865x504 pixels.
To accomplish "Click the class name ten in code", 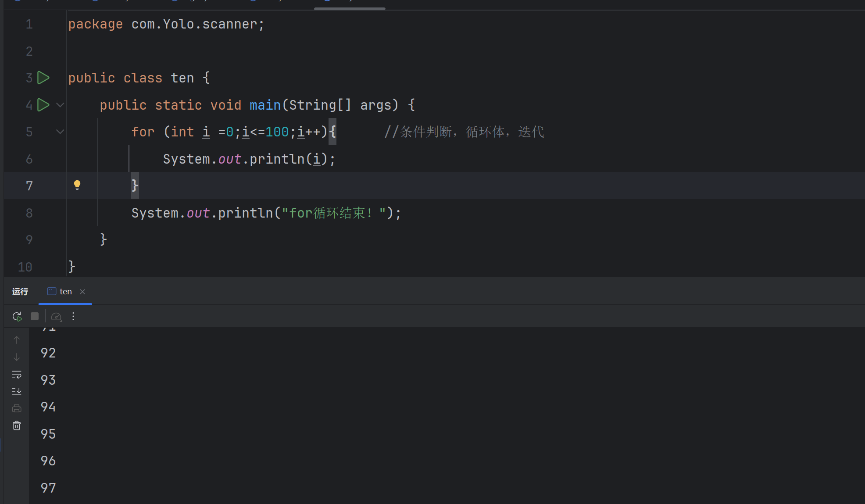I will coord(182,78).
